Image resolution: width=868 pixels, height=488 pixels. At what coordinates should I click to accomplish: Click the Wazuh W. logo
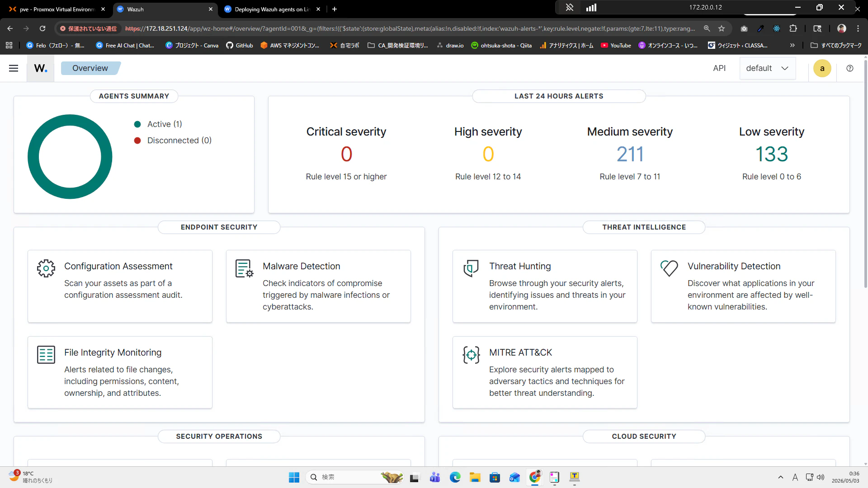41,68
